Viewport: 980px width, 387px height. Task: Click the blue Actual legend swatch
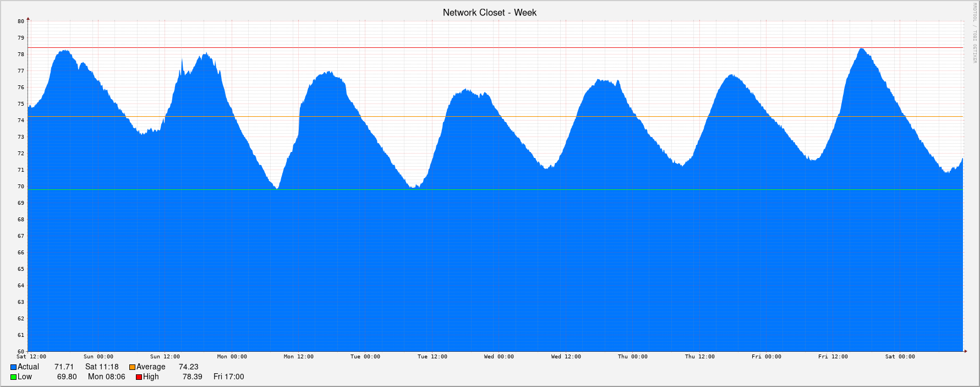(13, 367)
